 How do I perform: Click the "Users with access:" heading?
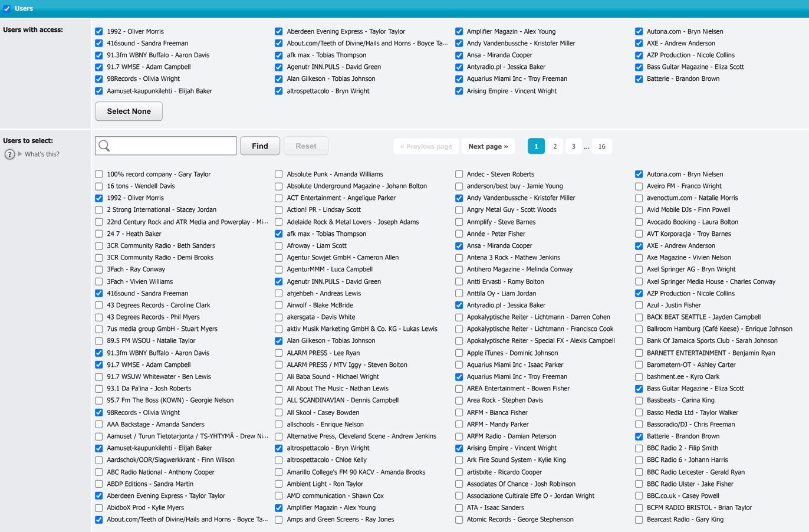(x=33, y=29)
